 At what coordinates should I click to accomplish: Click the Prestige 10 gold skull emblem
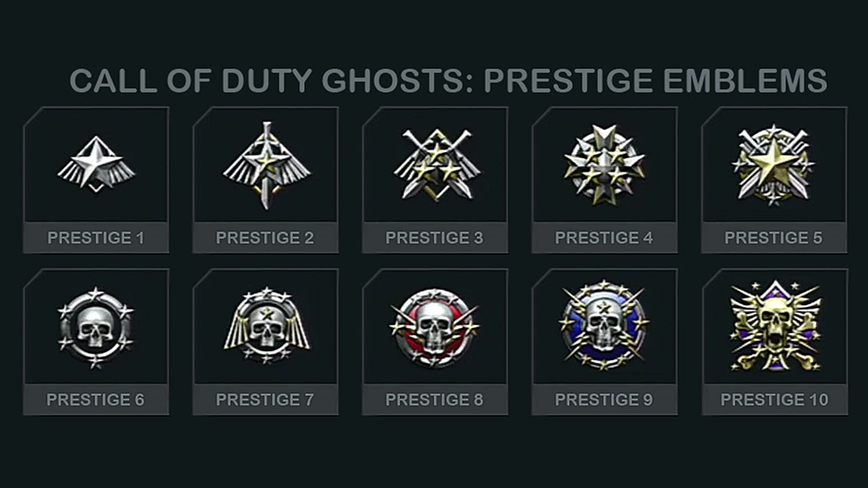point(774,326)
